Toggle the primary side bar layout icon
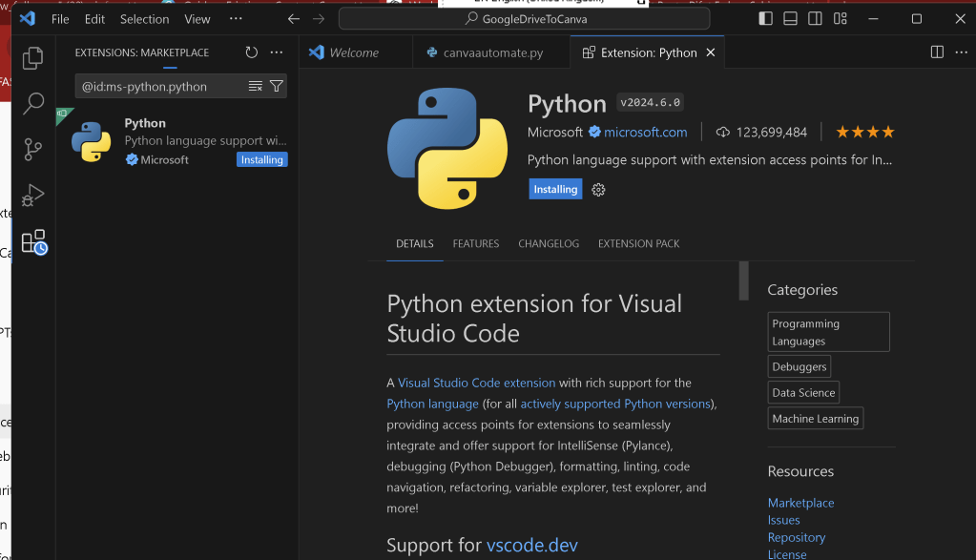The width and height of the screenshot is (976, 560). coord(765,19)
